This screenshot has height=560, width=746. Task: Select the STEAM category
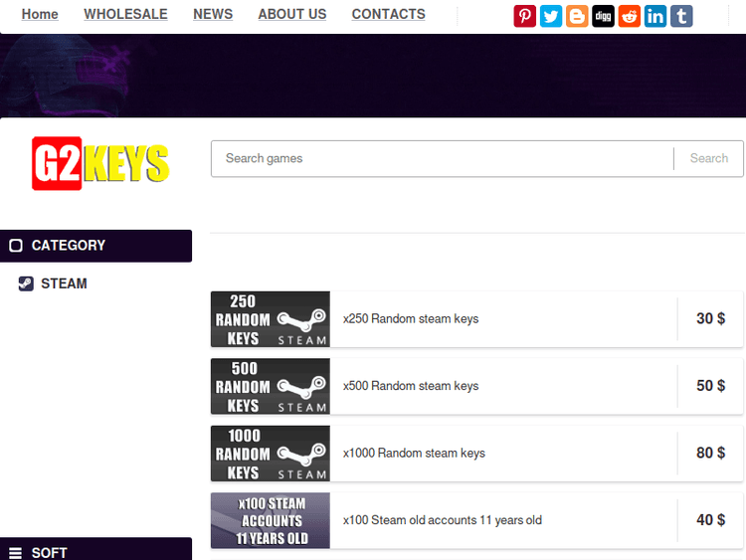pos(64,283)
